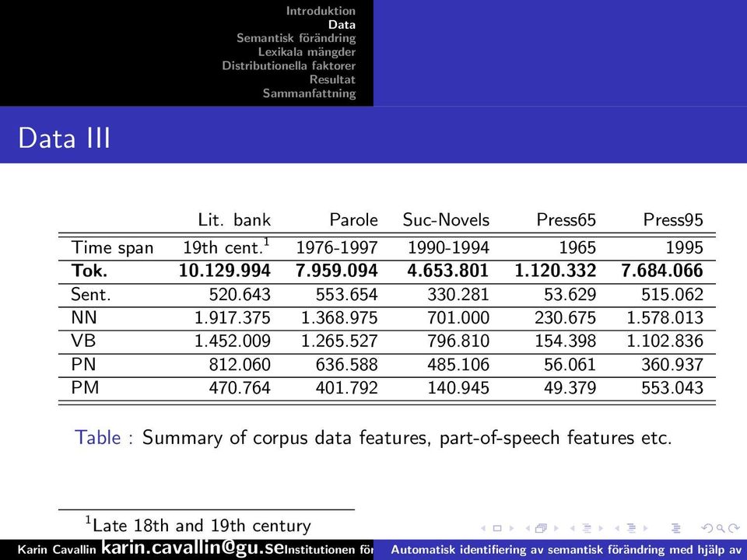Click the VB value '1.265.527'

coord(339,341)
